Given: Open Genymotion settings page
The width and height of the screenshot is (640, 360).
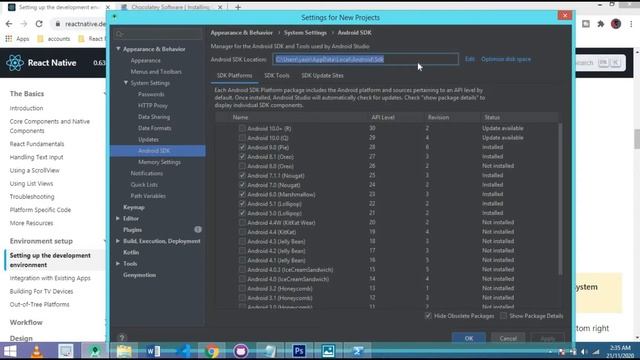Looking at the screenshot, I should pyautogui.click(x=140, y=275).
